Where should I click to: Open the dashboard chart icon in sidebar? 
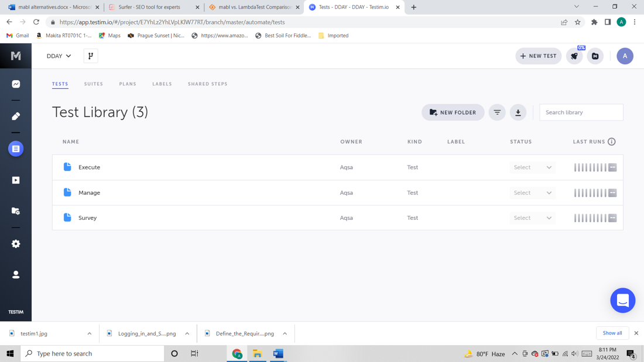coord(16,84)
